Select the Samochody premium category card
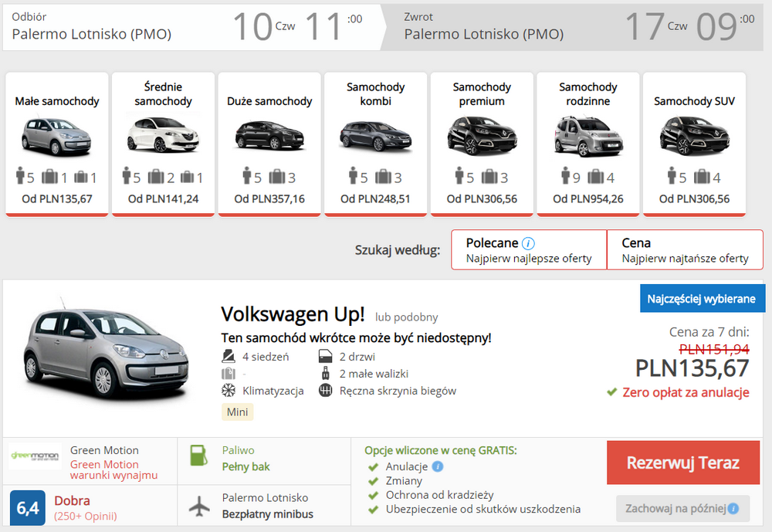The width and height of the screenshot is (772, 532). (x=482, y=144)
